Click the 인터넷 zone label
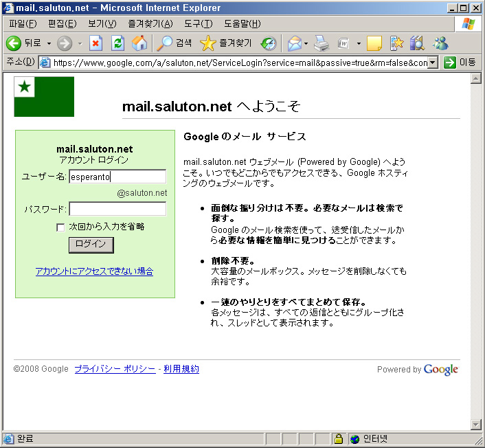 pyautogui.click(x=375, y=438)
